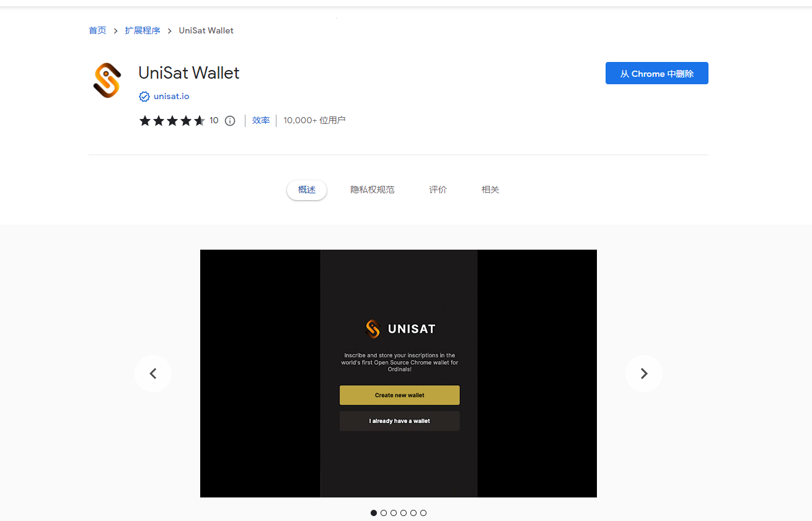Select the third carousel dot
812x521 pixels.
click(x=394, y=513)
